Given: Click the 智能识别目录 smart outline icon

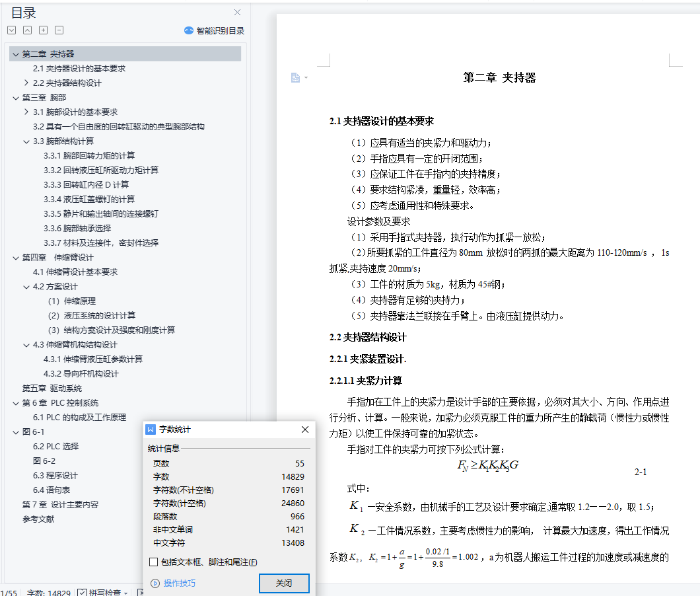Looking at the screenshot, I should [x=189, y=30].
